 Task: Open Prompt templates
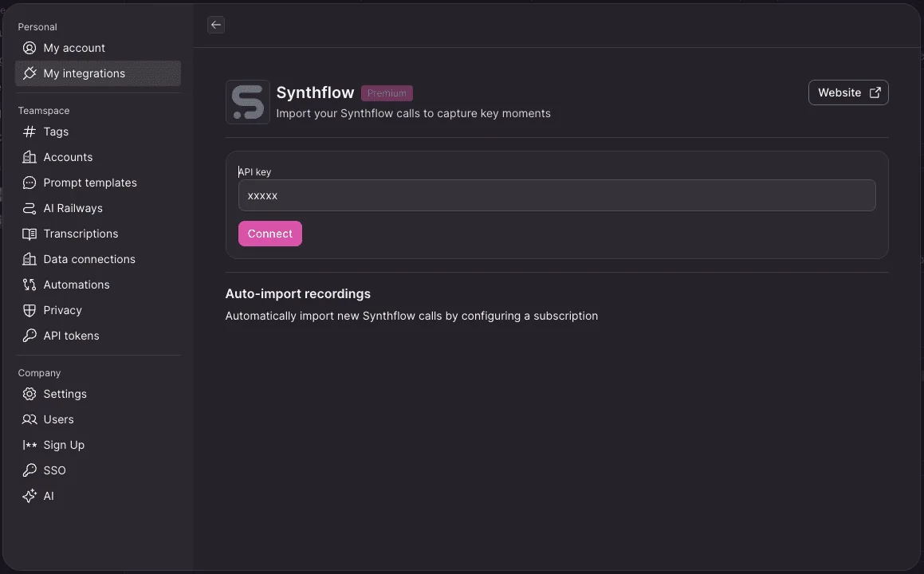pyautogui.click(x=98, y=183)
